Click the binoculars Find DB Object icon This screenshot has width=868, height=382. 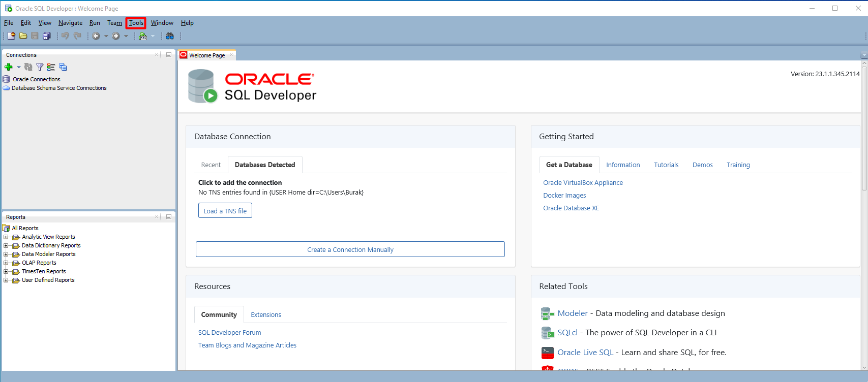(170, 36)
